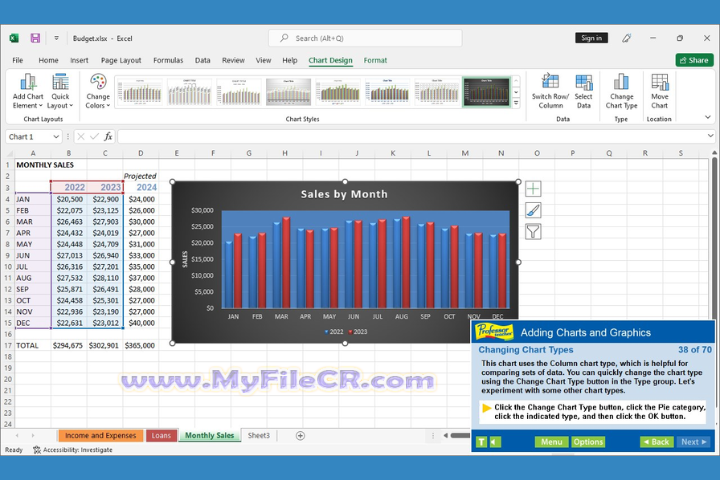The image size is (720, 480).
Task: Select row header 20
Action: pos(8,379)
